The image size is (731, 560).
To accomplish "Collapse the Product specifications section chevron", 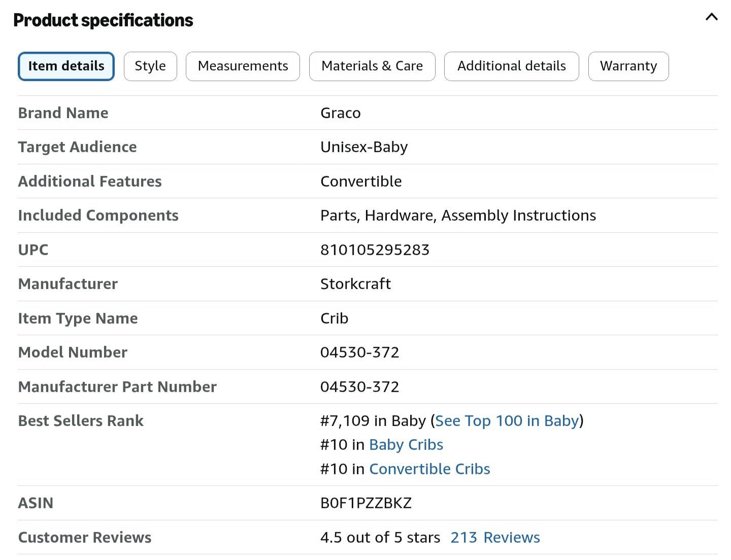I will [x=712, y=17].
